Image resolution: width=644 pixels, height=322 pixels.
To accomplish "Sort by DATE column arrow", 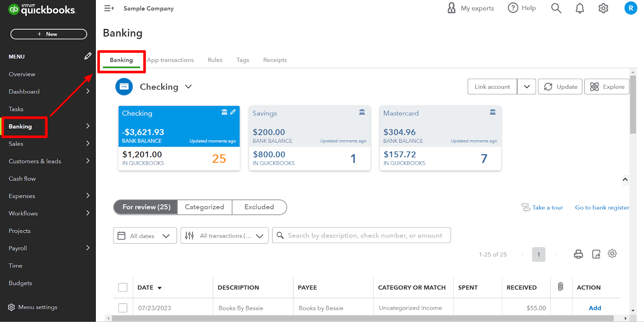I will coord(160,288).
